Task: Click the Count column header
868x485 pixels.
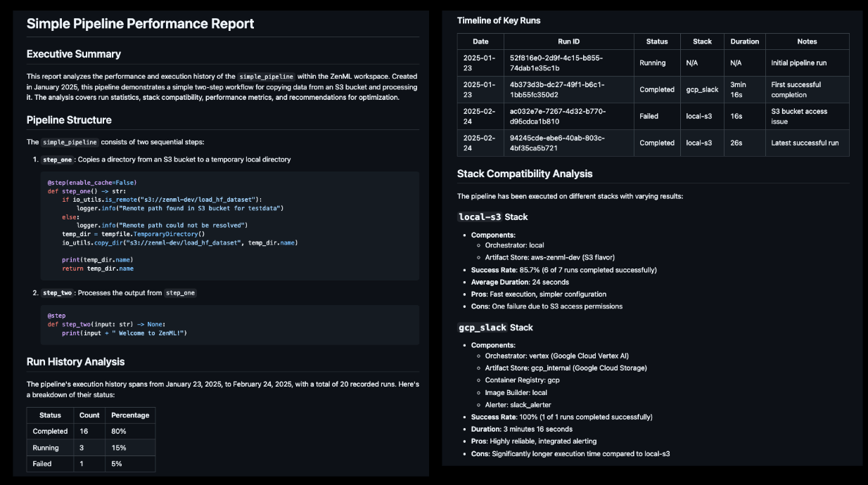Action: (x=89, y=415)
